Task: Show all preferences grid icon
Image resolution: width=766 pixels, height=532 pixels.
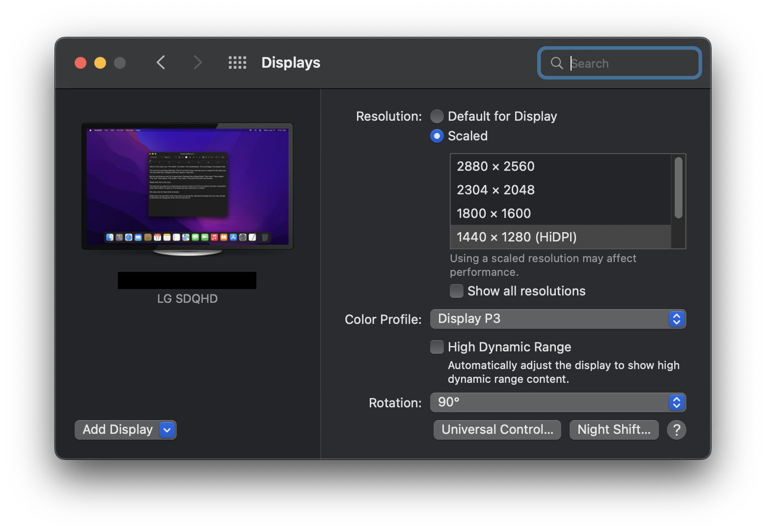Action: click(x=238, y=62)
